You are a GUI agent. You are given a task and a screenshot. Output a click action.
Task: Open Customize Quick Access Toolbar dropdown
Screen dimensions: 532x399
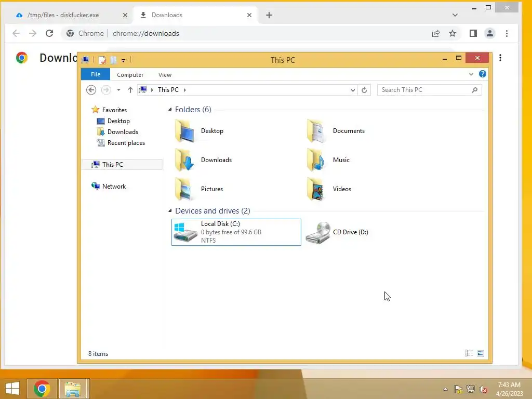click(x=124, y=60)
